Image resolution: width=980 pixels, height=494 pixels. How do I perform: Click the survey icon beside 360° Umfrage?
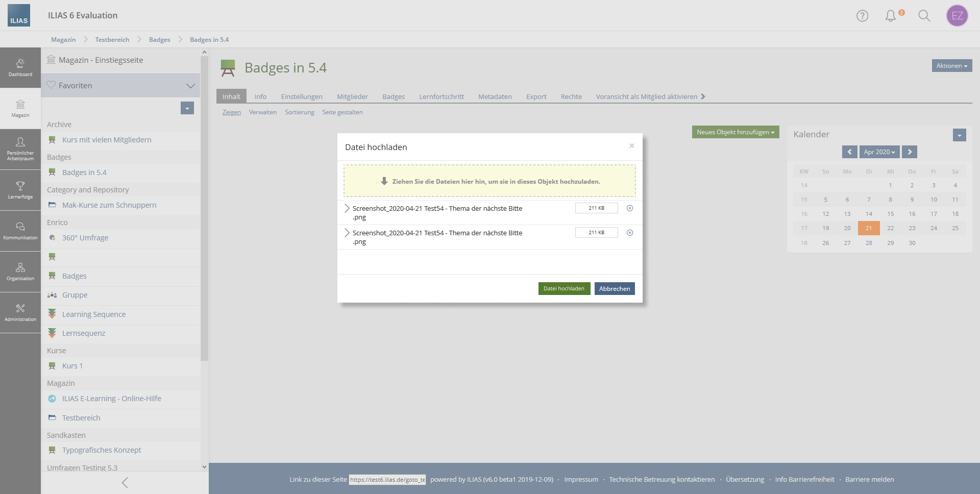coord(52,238)
